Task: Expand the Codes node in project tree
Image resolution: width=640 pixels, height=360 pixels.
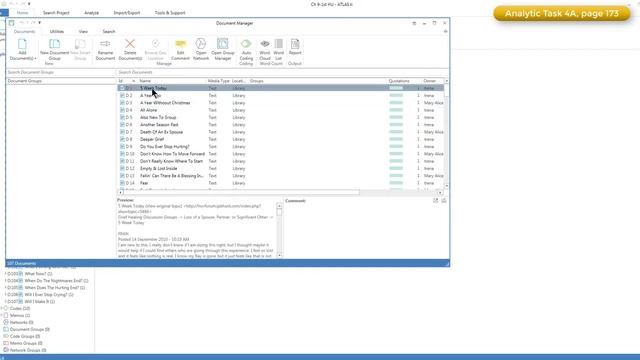Action: pos(2,309)
